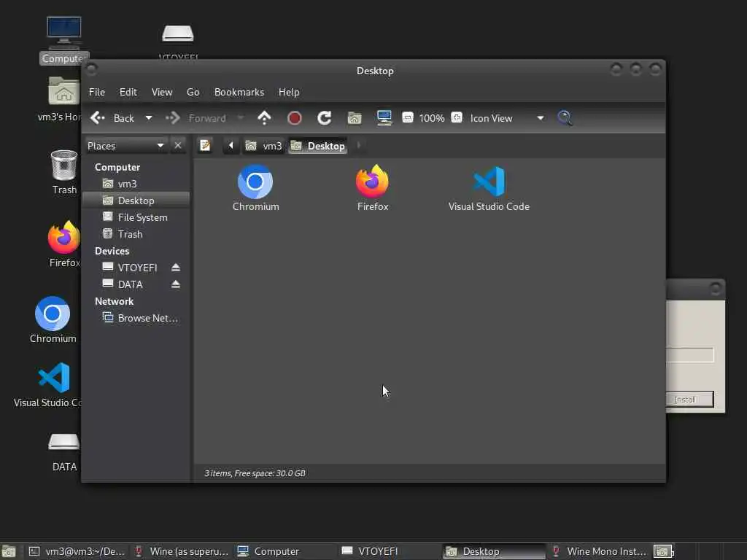Select Browse Network in the sidebar

click(136, 318)
